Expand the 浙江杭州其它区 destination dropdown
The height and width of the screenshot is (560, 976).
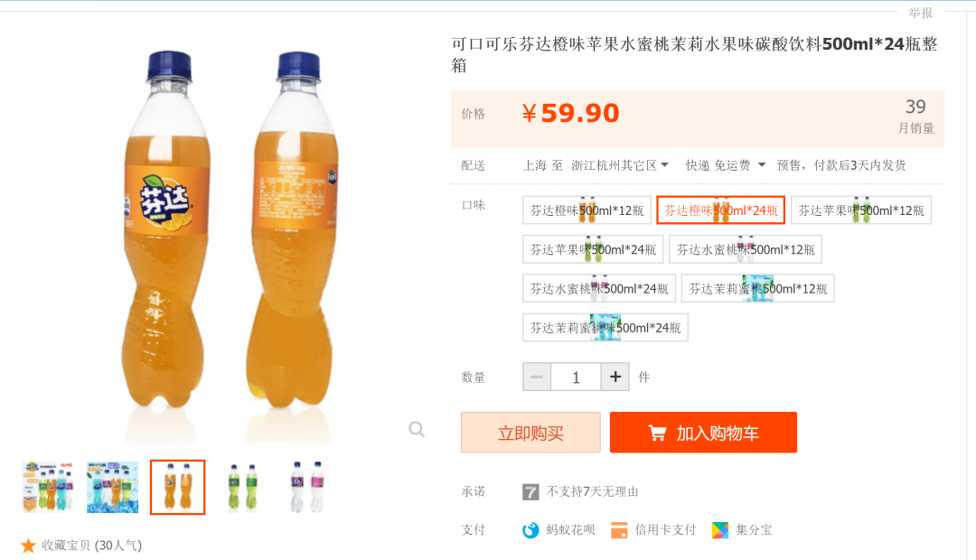(620, 165)
